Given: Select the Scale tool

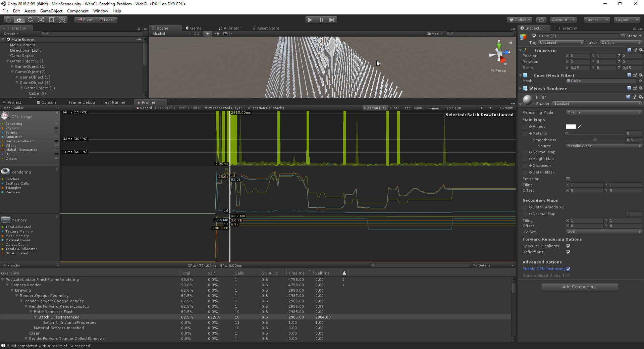Looking at the screenshot, I should (x=41, y=19).
